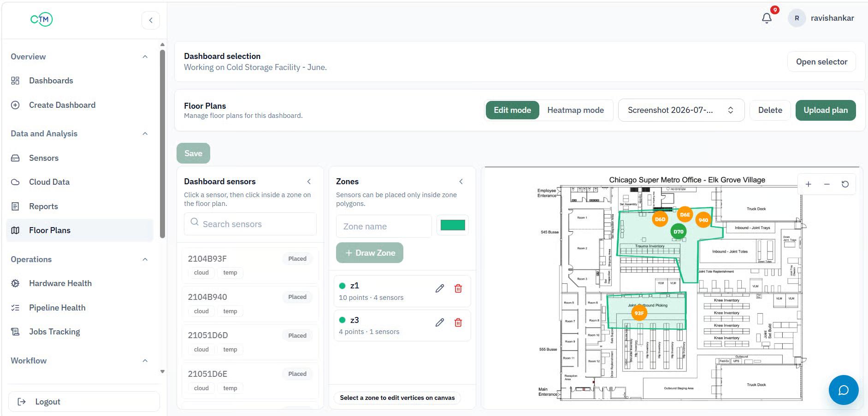Collapse the sidebar with the arrow button
The image size is (868, 416).
(151, 20)
